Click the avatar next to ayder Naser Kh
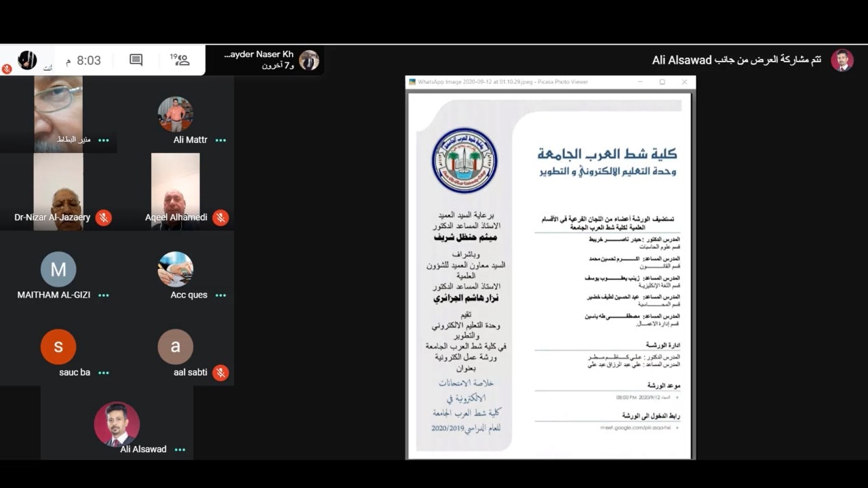 click(x=309, y=60)
